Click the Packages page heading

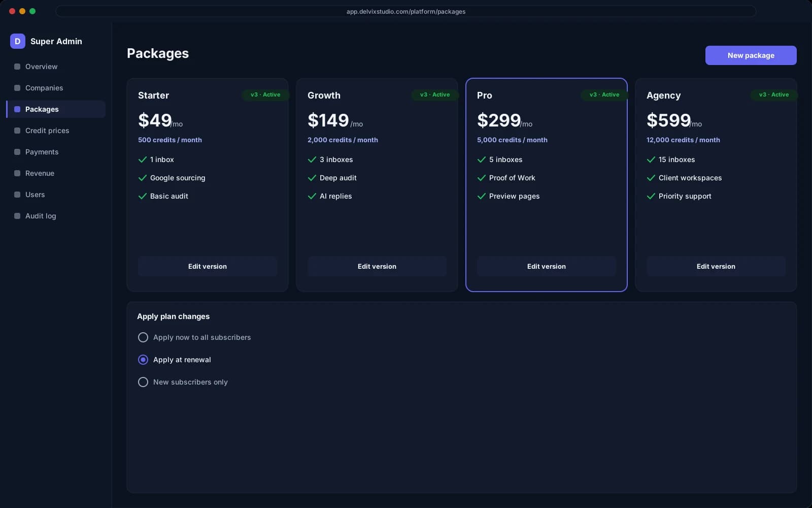click(x=158, y=53)
